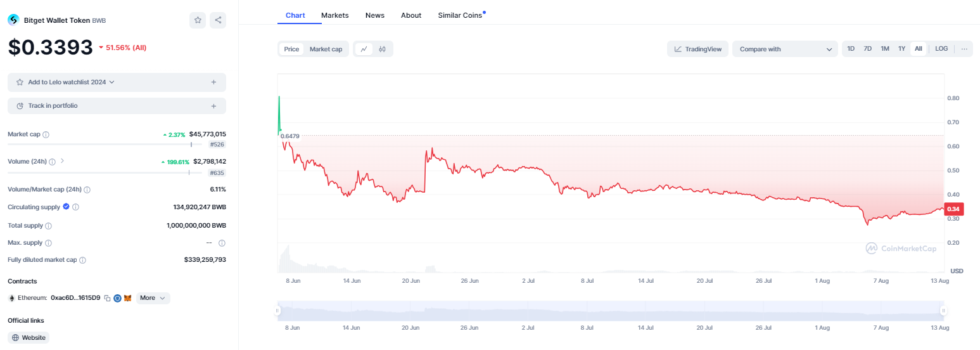This screenshot has height=350, width=980.
Task: Switch to line chart view
Action: pos(364,49)
